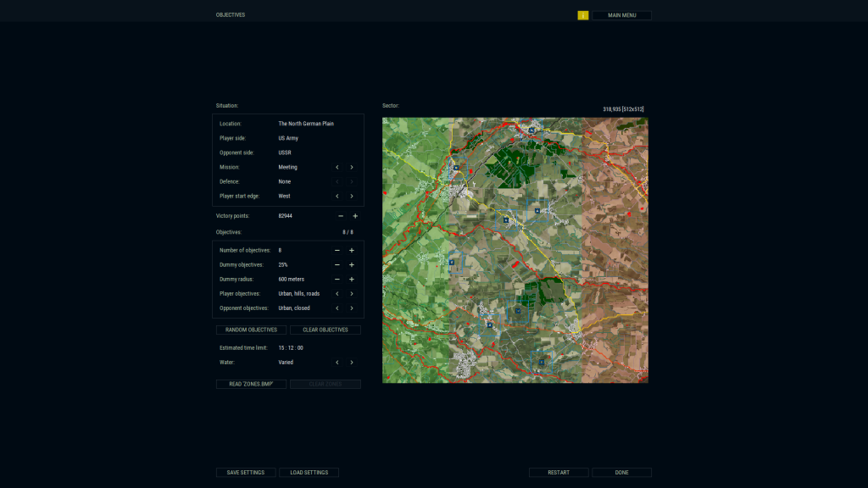Increase dummy radius with plus icon
The height and width of the screenshot is (488, 868).
(x=352, y=280)
